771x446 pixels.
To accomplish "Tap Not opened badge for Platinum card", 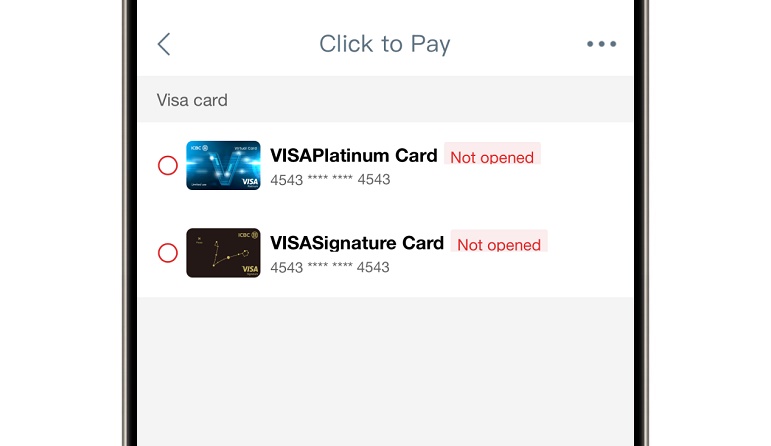I will click(492, 157).
